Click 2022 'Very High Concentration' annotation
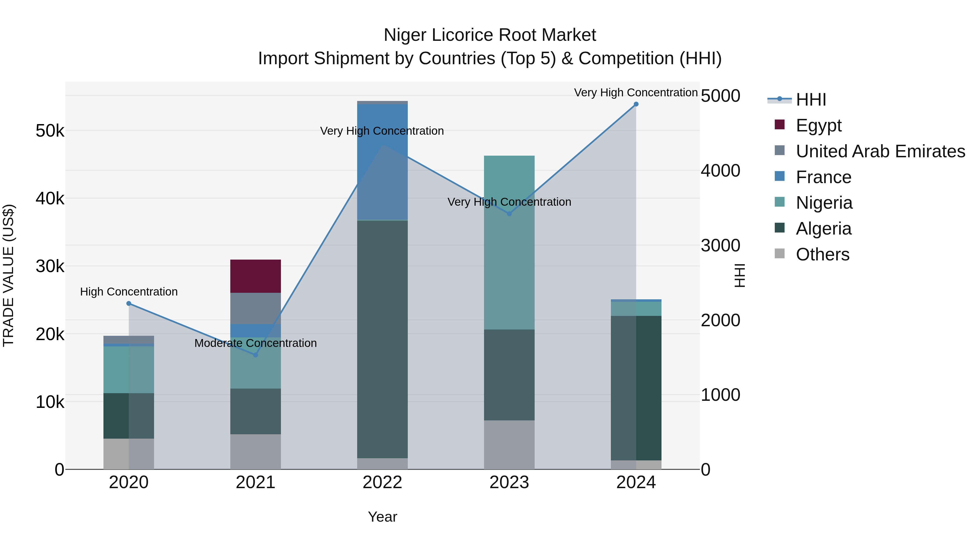The width and height of the screenshot is (980, 551). pos(382,131)
